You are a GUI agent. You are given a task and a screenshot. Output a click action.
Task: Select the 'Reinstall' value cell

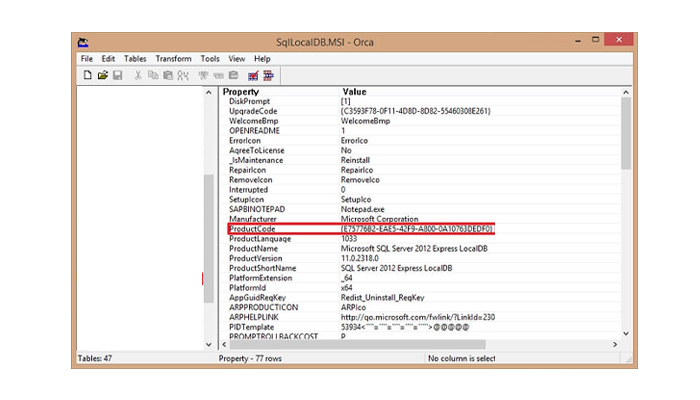355,160
